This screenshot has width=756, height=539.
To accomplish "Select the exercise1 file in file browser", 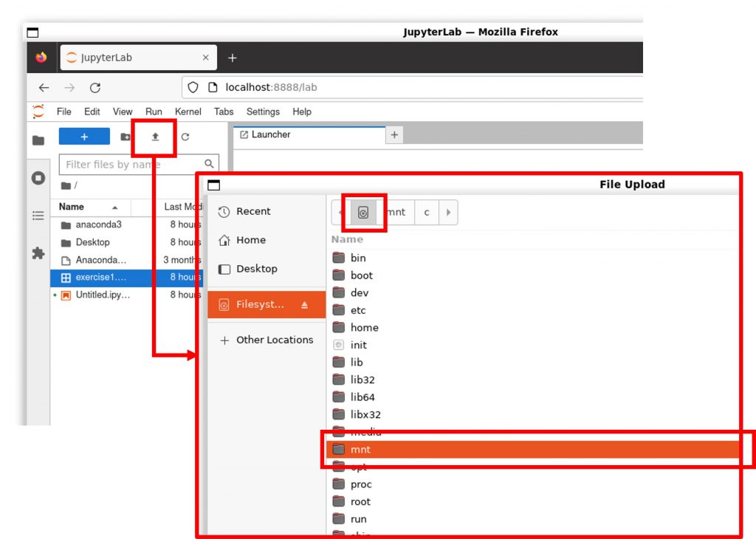I will 100,278.
